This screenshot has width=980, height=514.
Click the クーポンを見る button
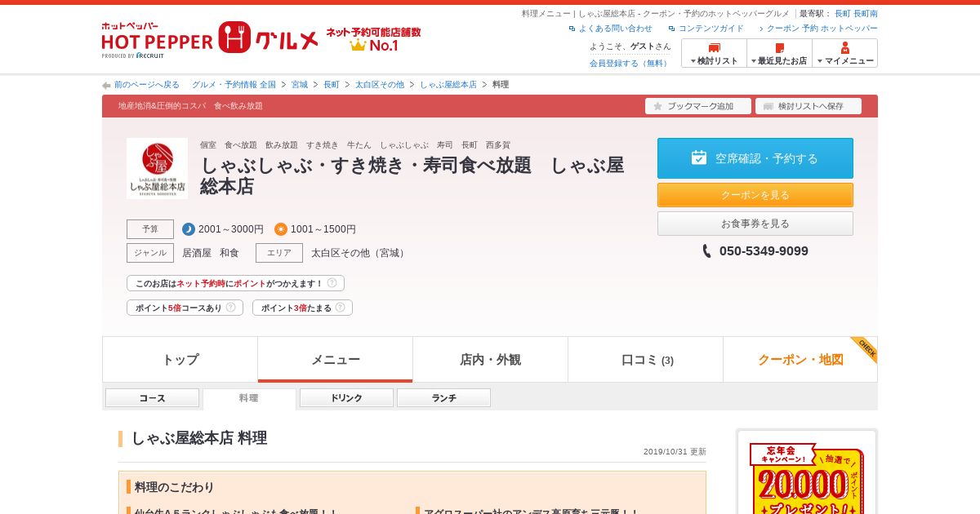point(755,195)
